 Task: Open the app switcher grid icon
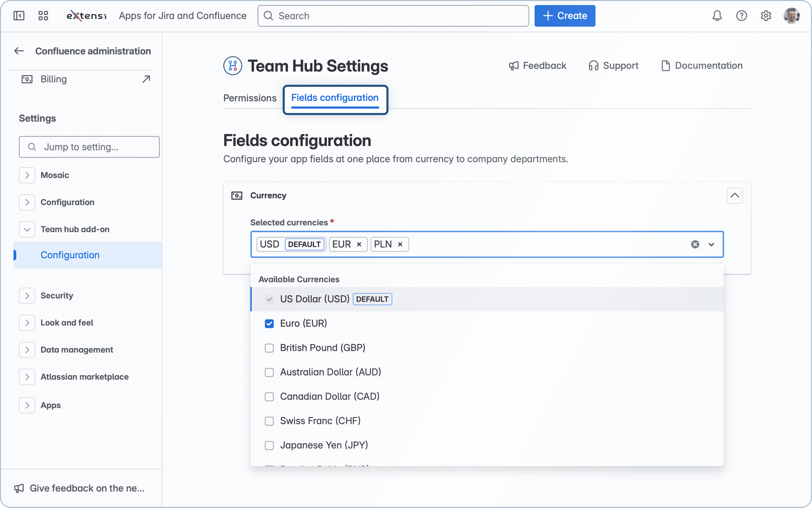[43, 15]
